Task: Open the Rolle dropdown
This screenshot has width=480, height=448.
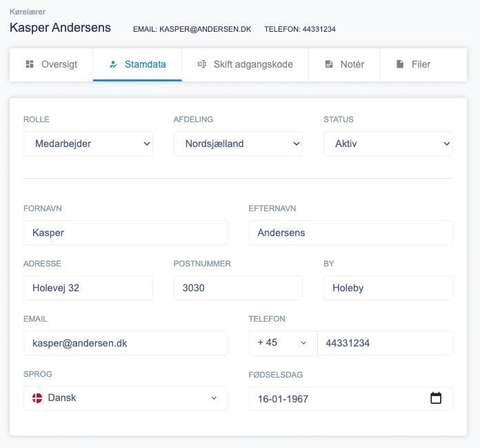Action: pyautogui.click(x=88, y=144)
